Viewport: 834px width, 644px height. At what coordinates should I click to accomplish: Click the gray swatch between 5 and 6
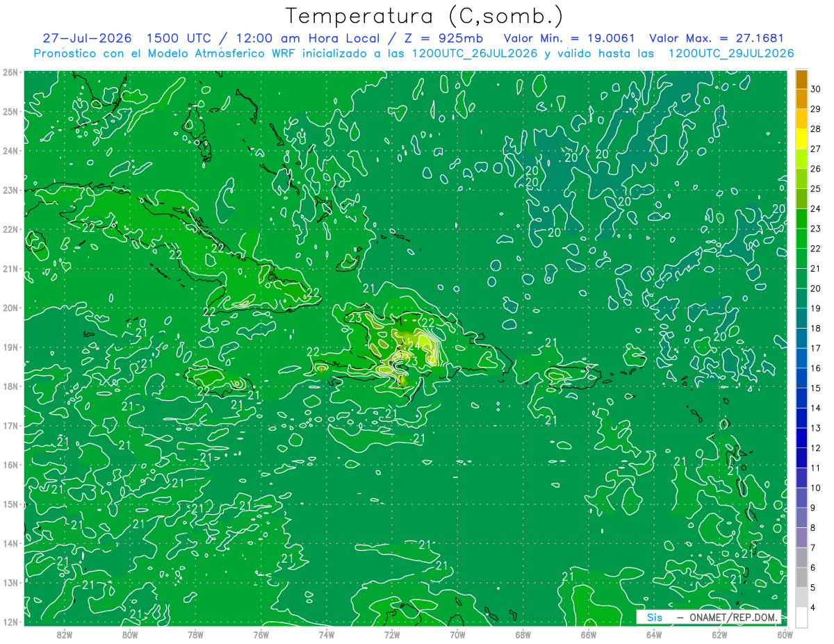[801, 579]
